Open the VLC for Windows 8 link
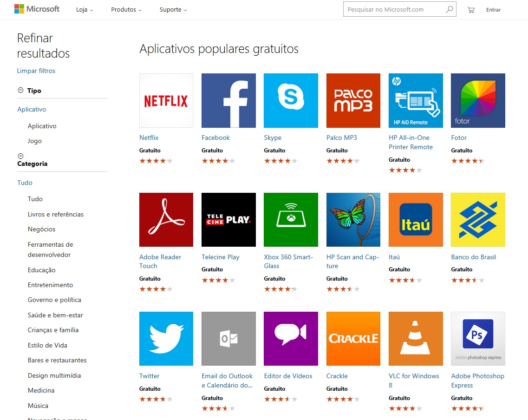This screenshot has width=528, height=420. tap(414, 381)
